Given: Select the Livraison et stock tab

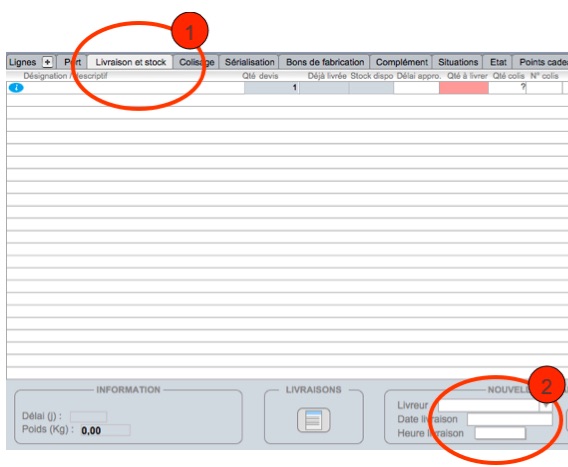Looking at the screenshot, I should coord(131,62).
